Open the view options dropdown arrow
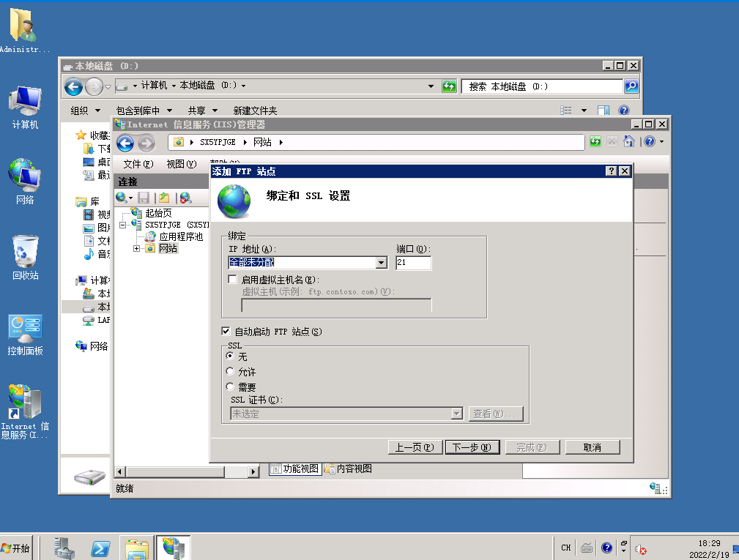 point(584,111)
